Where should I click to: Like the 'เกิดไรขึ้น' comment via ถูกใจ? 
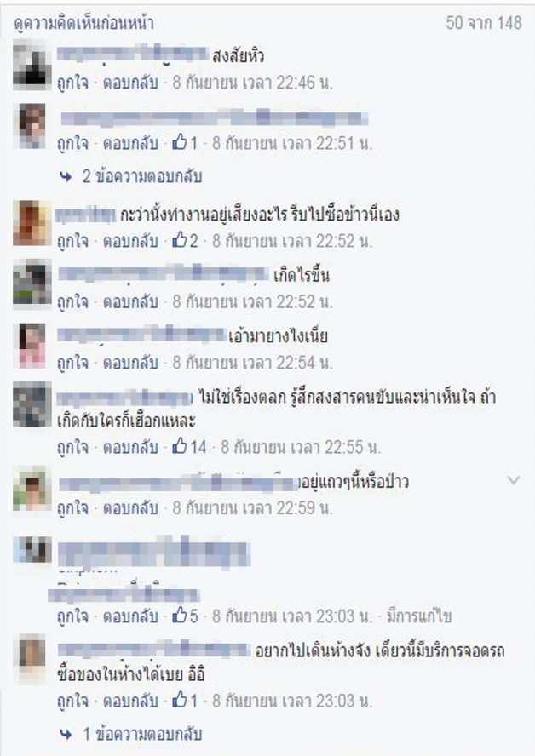[73, 302]
